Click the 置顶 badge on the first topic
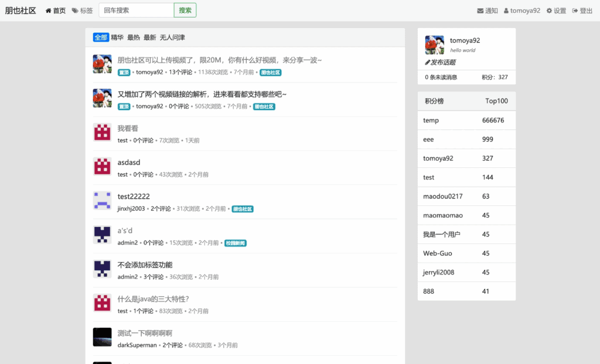This screenshot has height=364, width=600. pos(124,73)
